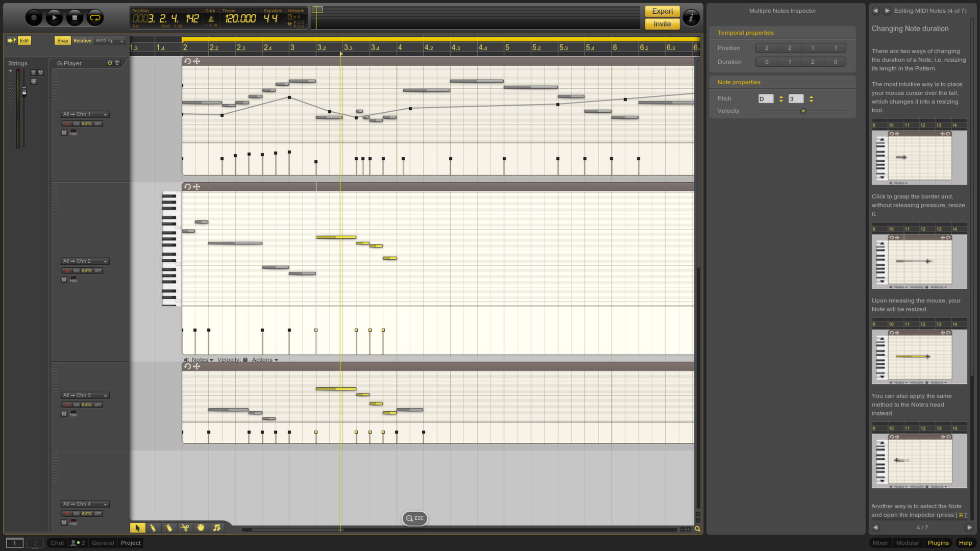The height and width of the screenshot is (551, 980).
Task: Select the musical note tool
Action: pos(217,528)
